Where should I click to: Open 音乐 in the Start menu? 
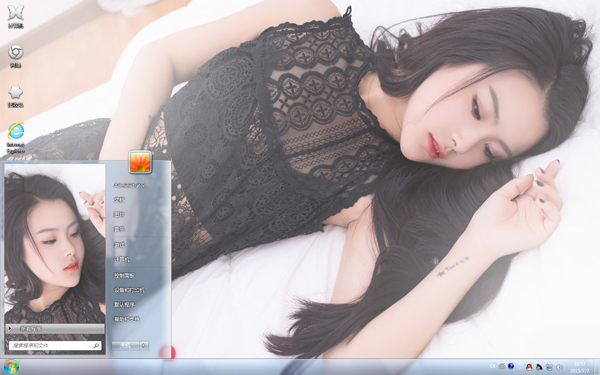[x=119, y=229]
